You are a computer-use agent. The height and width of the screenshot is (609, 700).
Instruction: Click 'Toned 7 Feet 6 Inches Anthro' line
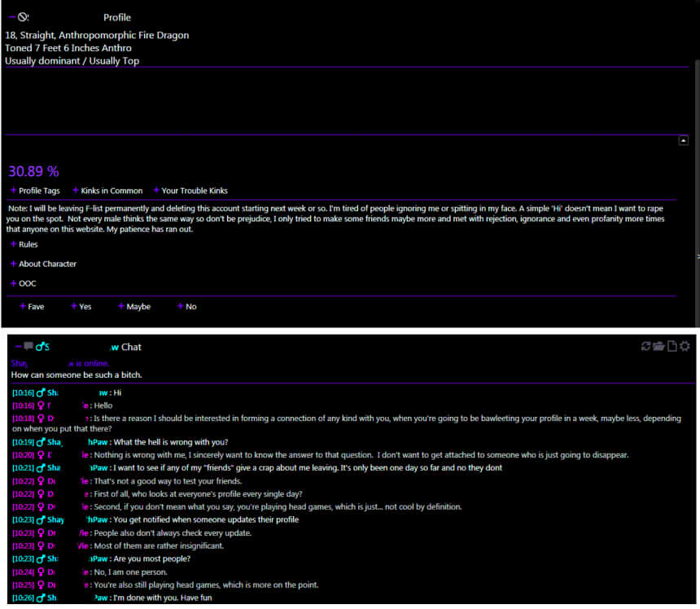[x=68, y=48]
